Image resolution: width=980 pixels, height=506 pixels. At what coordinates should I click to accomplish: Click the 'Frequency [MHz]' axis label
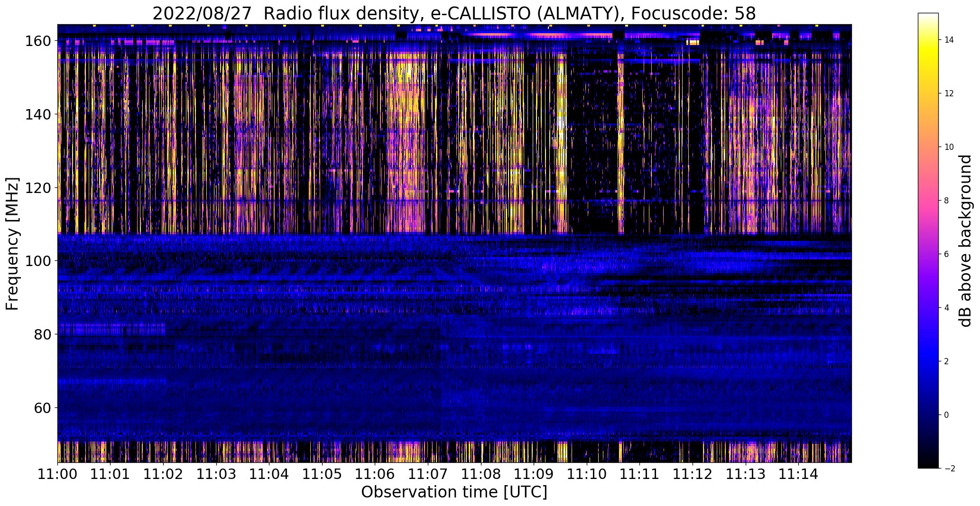(x=12, y=244)
